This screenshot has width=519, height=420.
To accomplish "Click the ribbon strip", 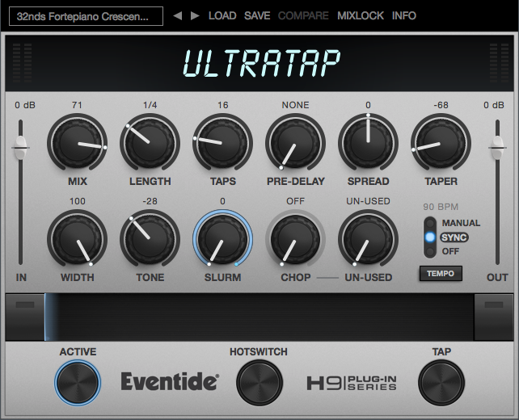I will click(259, 317).
